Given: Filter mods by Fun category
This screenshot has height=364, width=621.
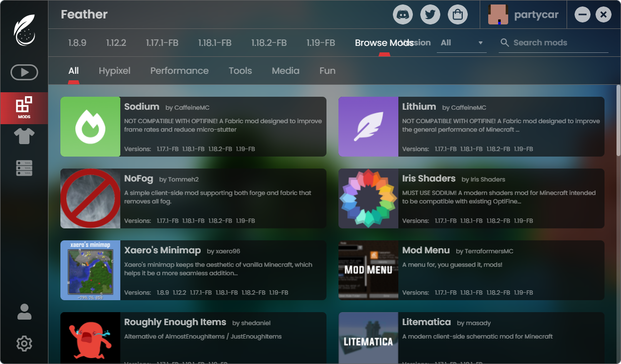Looking at the screenshot, I should coord(327,71).
